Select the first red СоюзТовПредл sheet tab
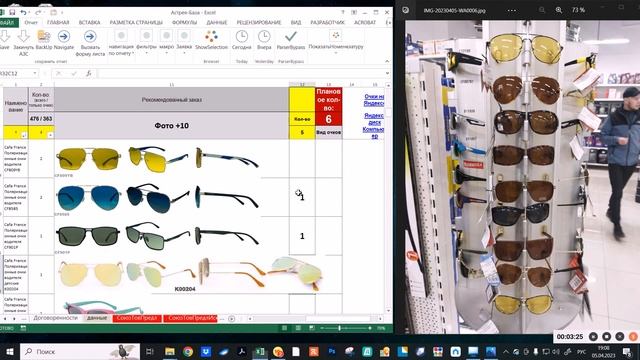Screen dimensions: 640x360 (x=137, y=318)
